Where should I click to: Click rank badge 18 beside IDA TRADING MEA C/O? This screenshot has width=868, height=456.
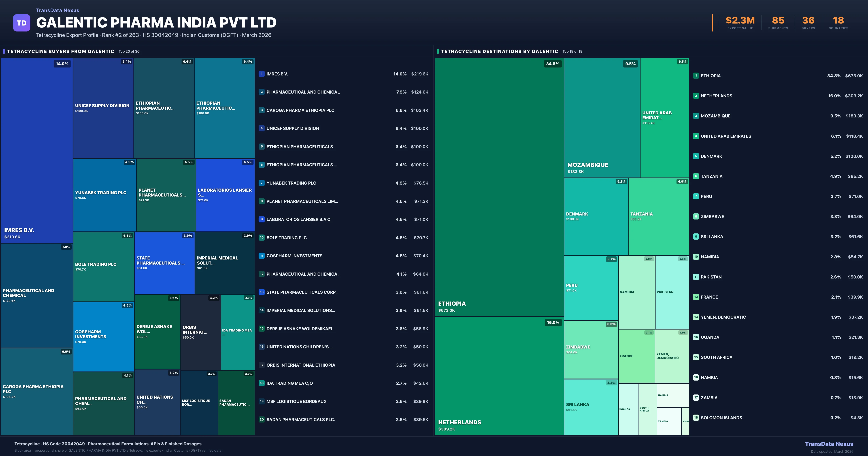tap(261, 383)
